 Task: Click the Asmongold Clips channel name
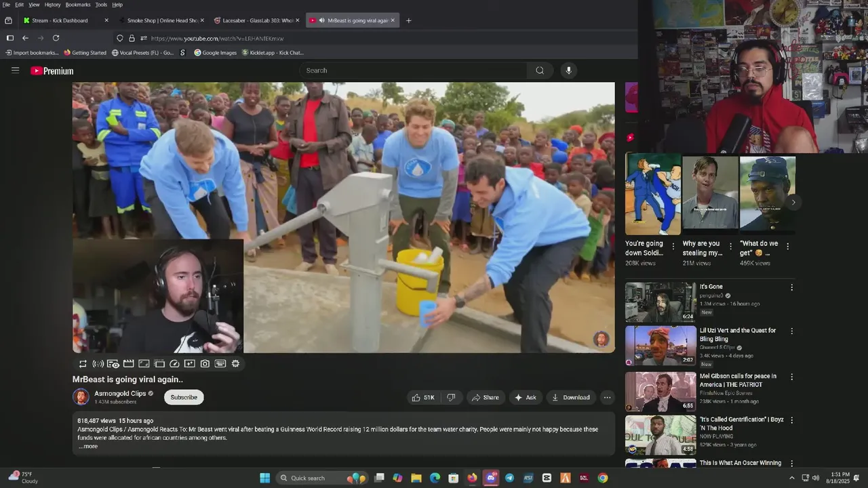tap(120, 394)
